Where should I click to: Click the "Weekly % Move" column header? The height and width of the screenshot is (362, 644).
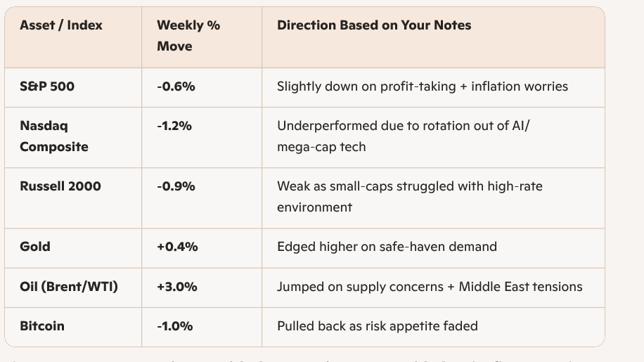[188, 36]
